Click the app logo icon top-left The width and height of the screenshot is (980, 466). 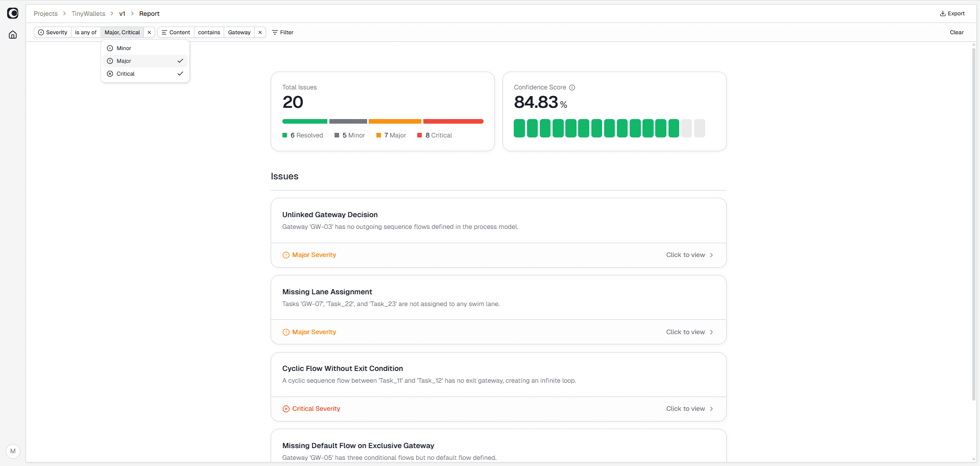[x=12, y=13]
